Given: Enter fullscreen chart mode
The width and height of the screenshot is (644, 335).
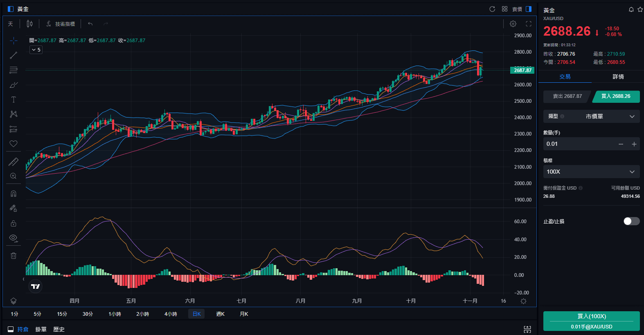Looking at the screenshot, I should point(529,24).
